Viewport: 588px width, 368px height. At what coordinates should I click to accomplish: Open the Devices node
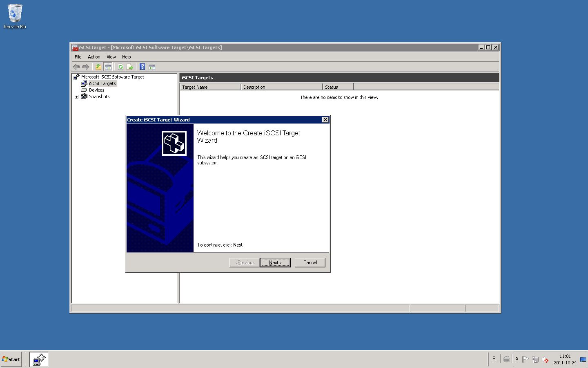(x=96, y=90)
